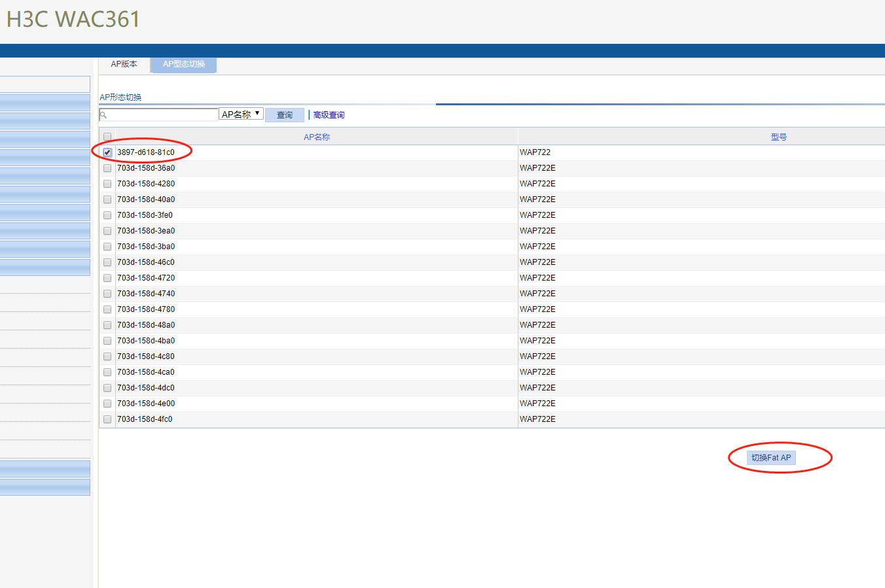Click the AP name text 3897-d618-81c0
The image size is (885, 588).
tap(146, 152)
